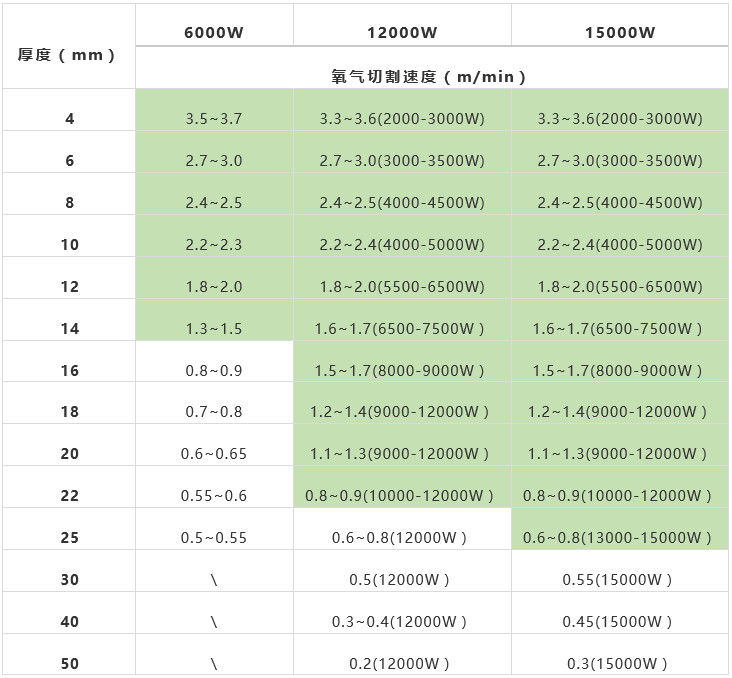Viewport: 732px width, 678px height.
Task: Click the 0.5(12000W) cell
Action: [402, 580]
